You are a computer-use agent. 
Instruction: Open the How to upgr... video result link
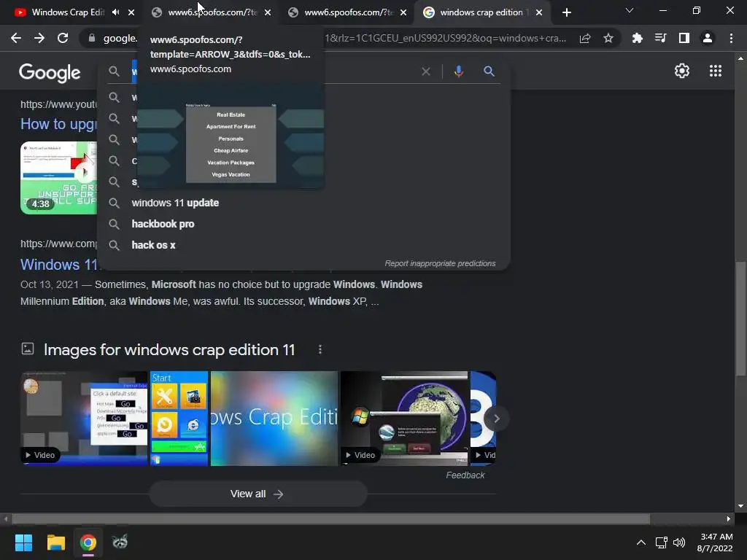58,124
